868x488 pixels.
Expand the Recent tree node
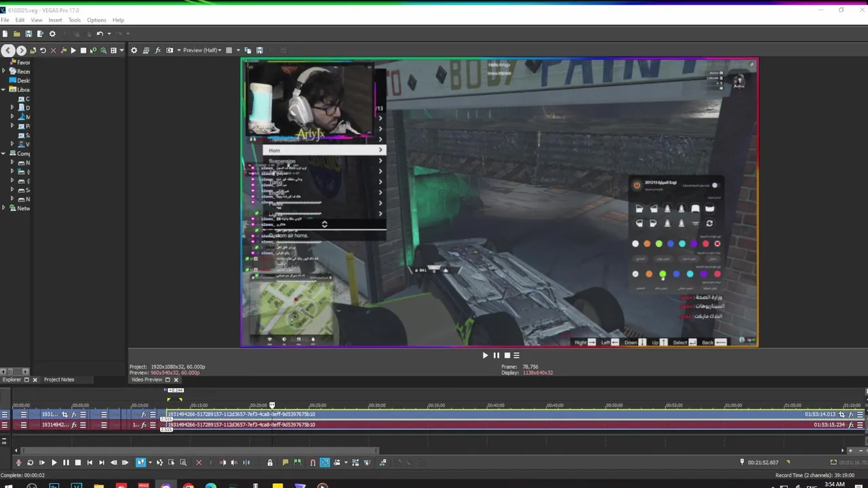3,71
